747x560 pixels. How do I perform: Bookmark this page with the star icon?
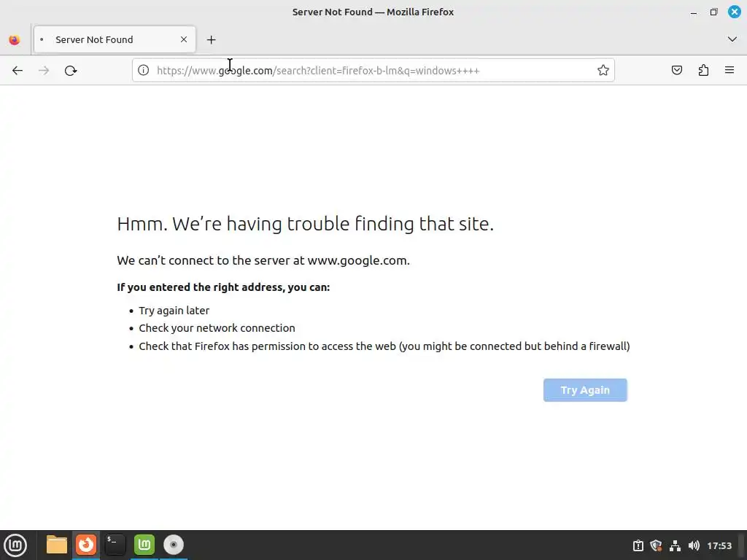pos(603,71)
